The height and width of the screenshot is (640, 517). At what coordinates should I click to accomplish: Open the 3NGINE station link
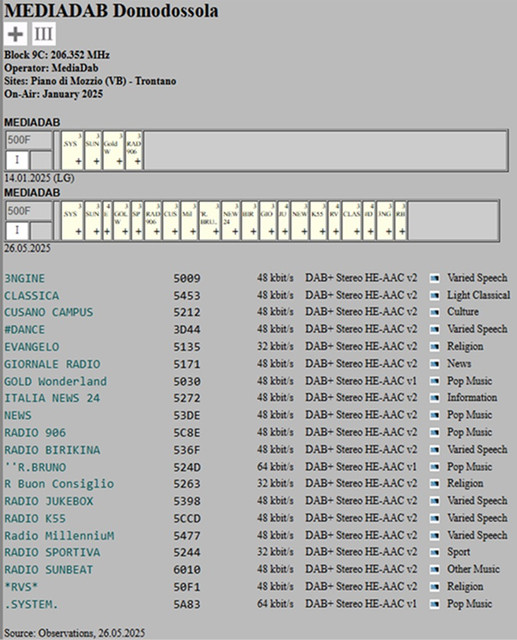[24, 278]
